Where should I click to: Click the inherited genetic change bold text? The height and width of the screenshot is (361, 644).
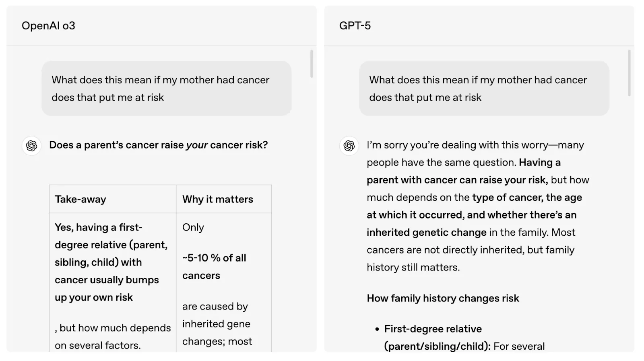tap(427, 233)
